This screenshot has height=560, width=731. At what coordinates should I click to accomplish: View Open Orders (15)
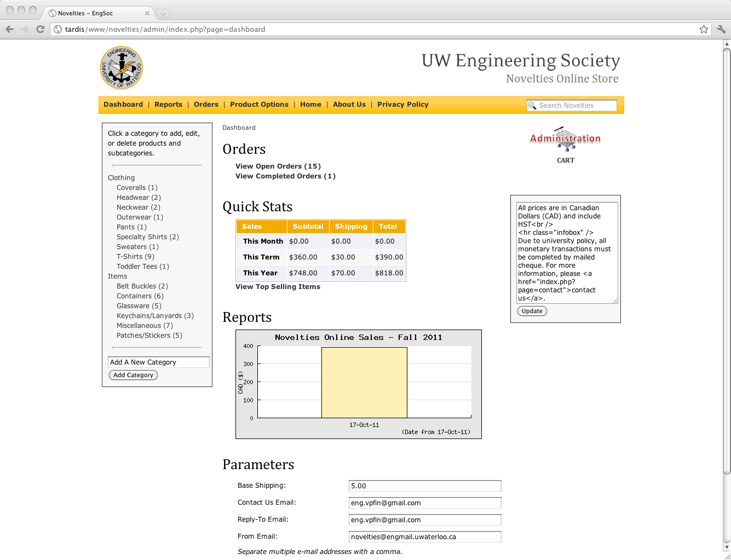278,166
